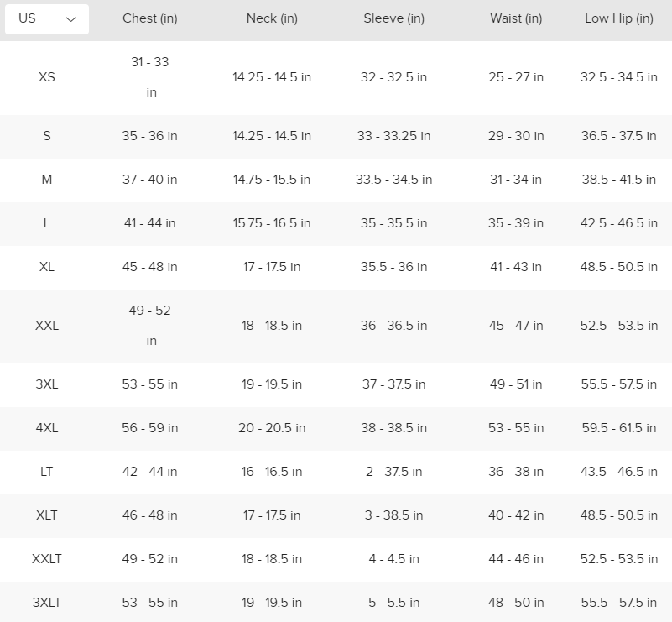
Task: Click the XL size row label
Action: pos(47,267)
